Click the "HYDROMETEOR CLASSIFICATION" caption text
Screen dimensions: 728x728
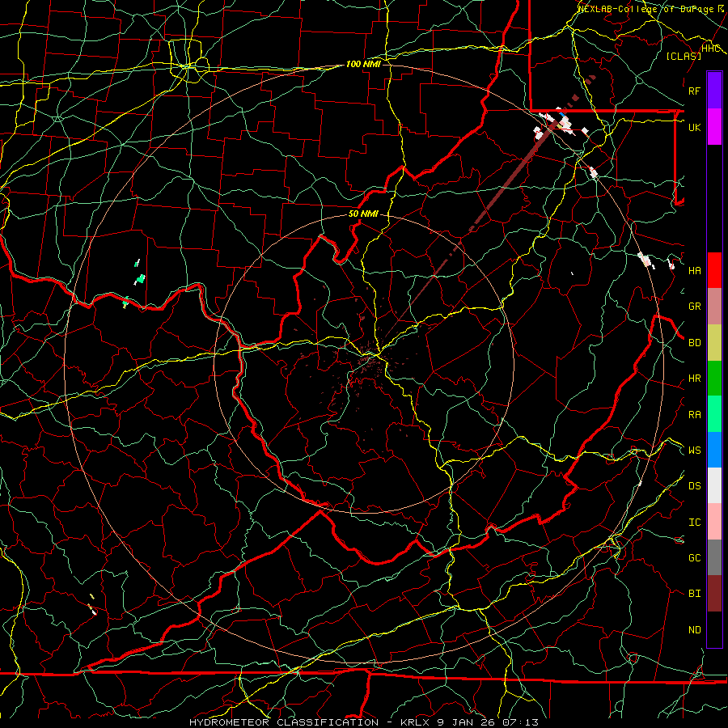284,722
